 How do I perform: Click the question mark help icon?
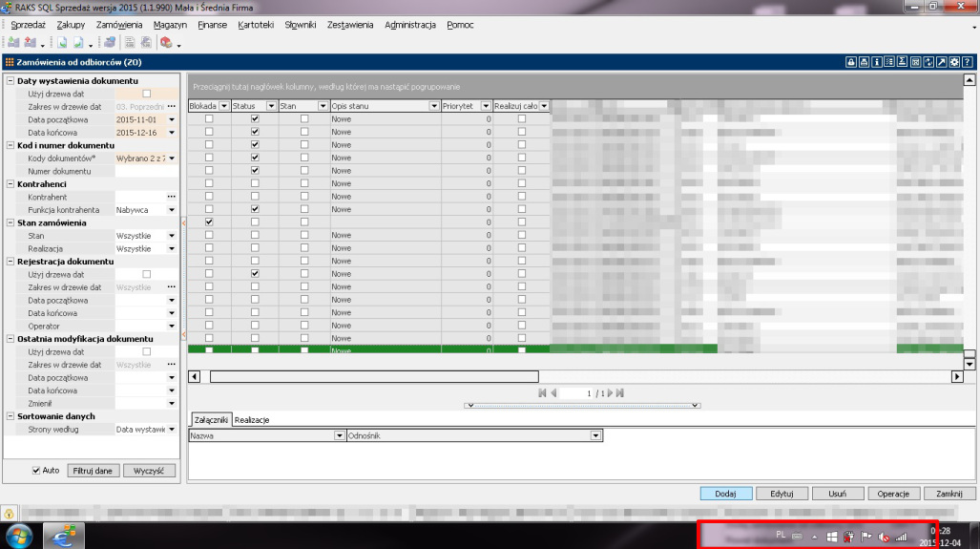968,62
